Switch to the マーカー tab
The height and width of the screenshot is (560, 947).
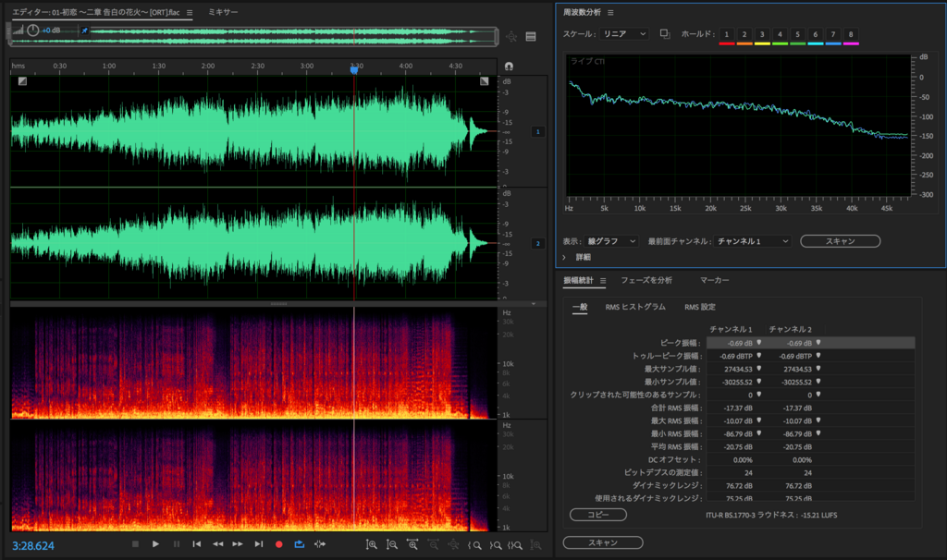pyautogui.click(x=715, y=280)
